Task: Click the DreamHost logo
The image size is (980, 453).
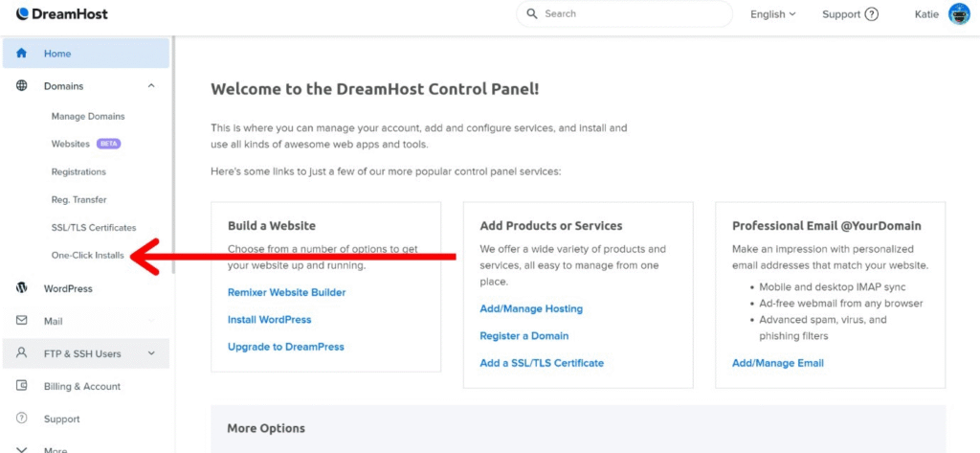Action: click(62, 14)
